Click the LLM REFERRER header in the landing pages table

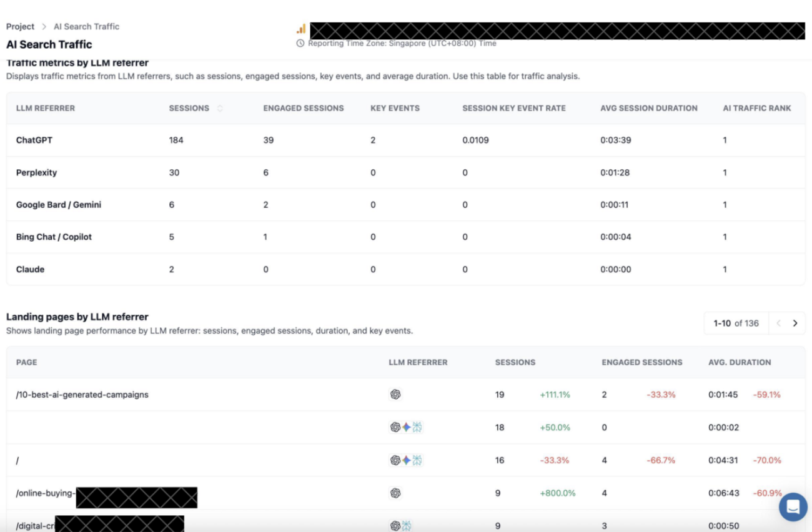coord(418,363)
